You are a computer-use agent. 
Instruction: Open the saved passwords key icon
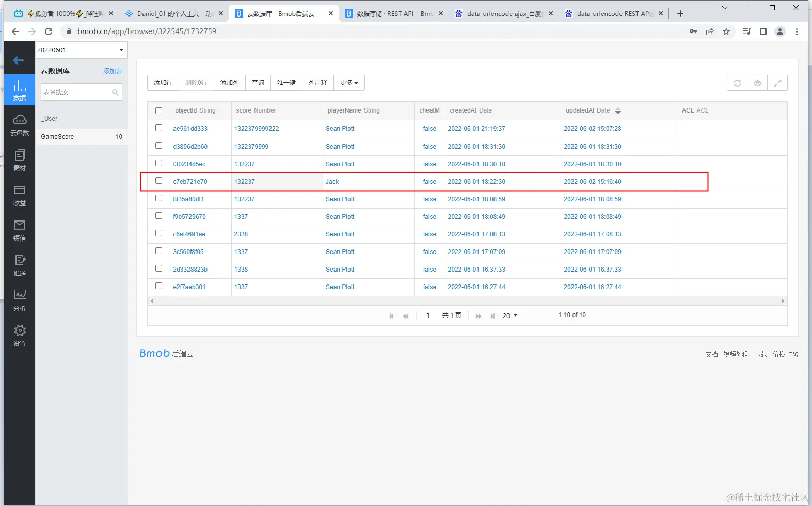pos(693,31)
